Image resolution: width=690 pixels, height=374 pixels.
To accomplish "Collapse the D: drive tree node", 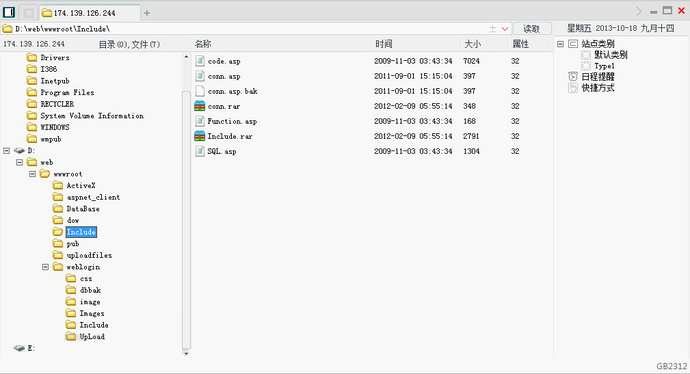I will 7,150.
